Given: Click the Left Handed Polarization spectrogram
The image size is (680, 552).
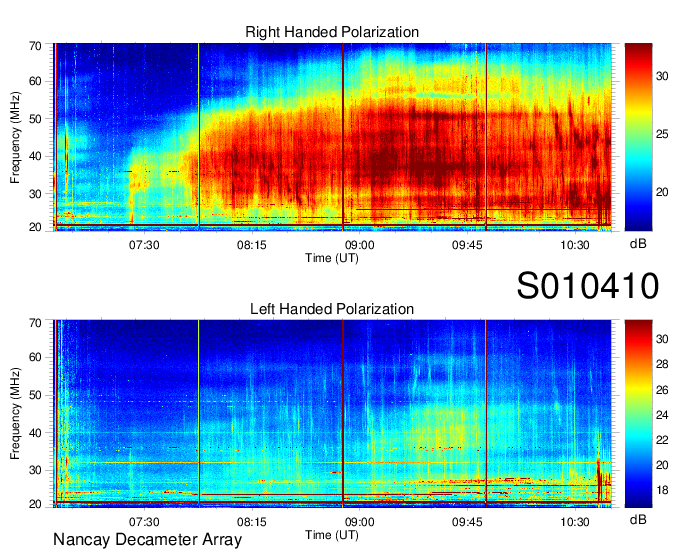Looking at the screenshot, I should click(332, 414).
